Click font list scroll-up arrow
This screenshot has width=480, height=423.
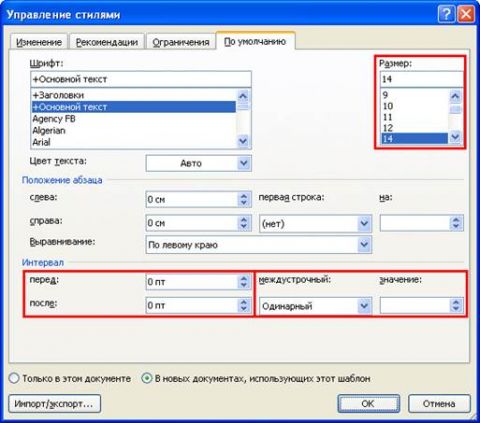tap(243, 96)
